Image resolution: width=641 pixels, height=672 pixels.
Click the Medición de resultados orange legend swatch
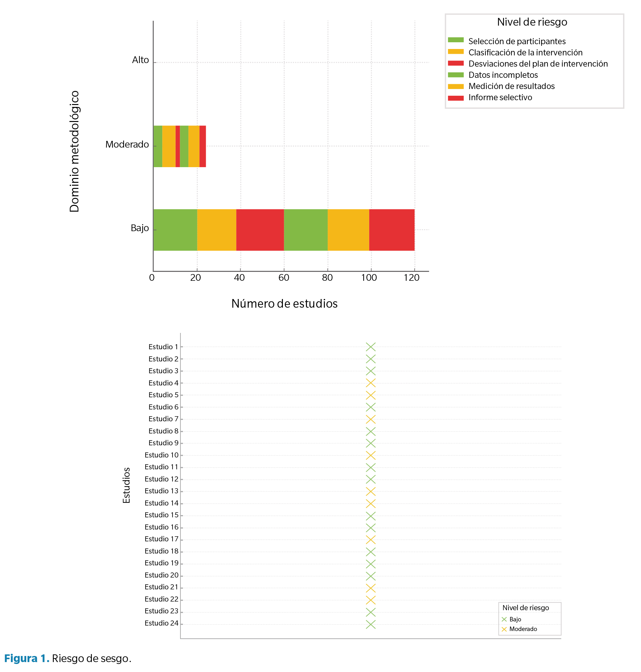tap(455, 86)
